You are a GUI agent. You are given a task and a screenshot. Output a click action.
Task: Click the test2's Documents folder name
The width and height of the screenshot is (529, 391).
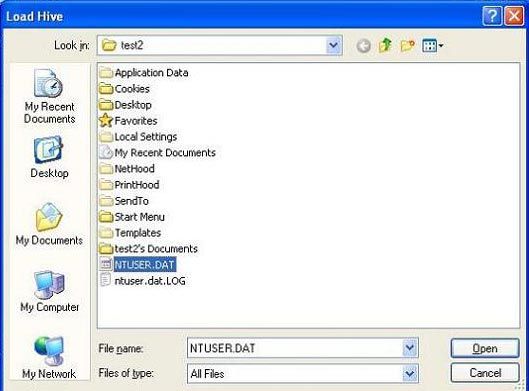click(x=156, y=249)
